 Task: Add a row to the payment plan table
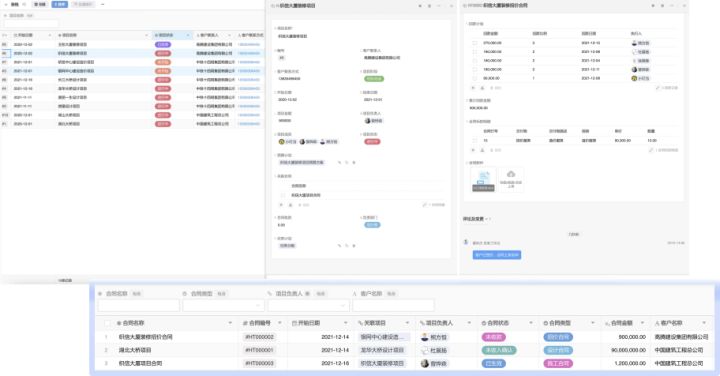(473, 88)
